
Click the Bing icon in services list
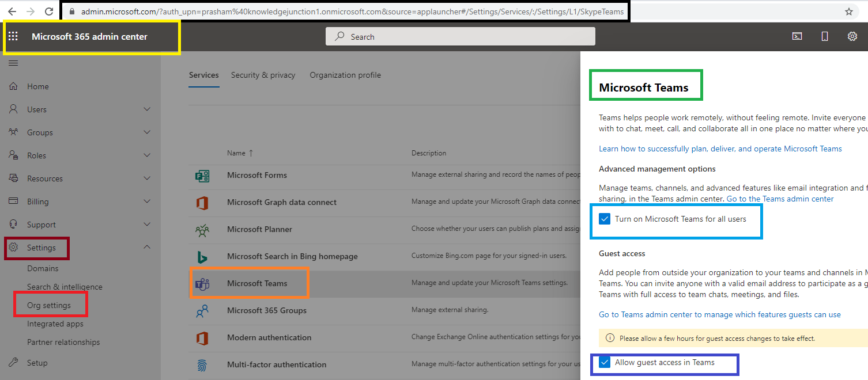click(202, 257)
